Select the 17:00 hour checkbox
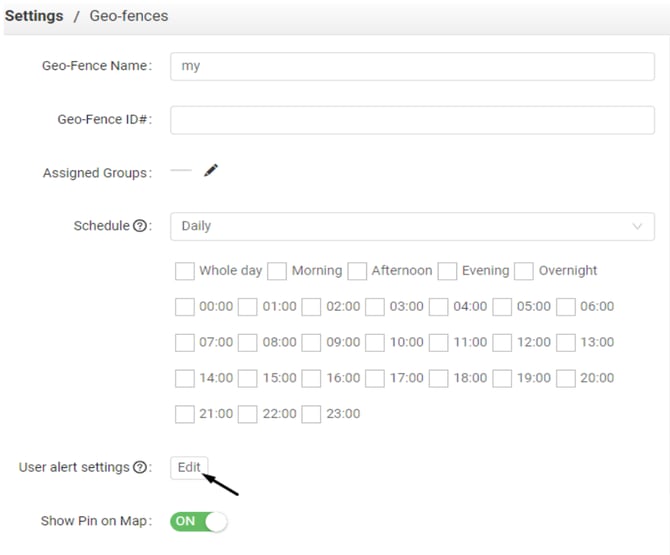 (375, 379)
